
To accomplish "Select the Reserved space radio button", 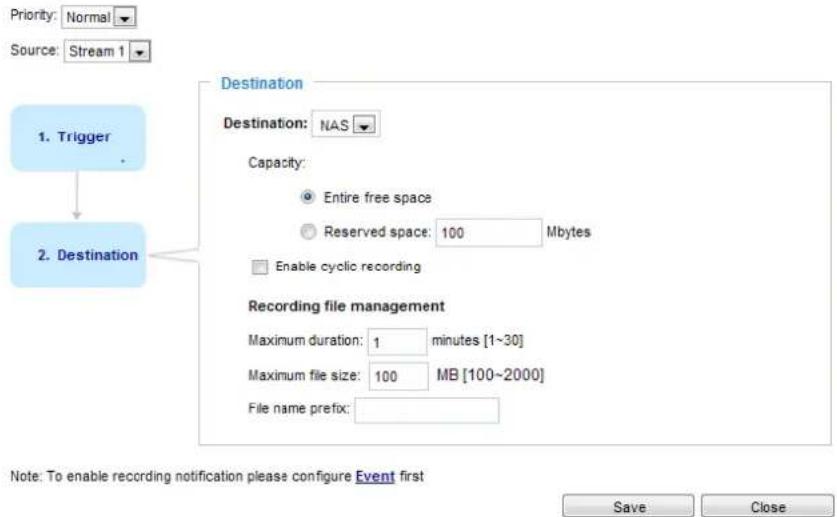I will click(308, 232).
